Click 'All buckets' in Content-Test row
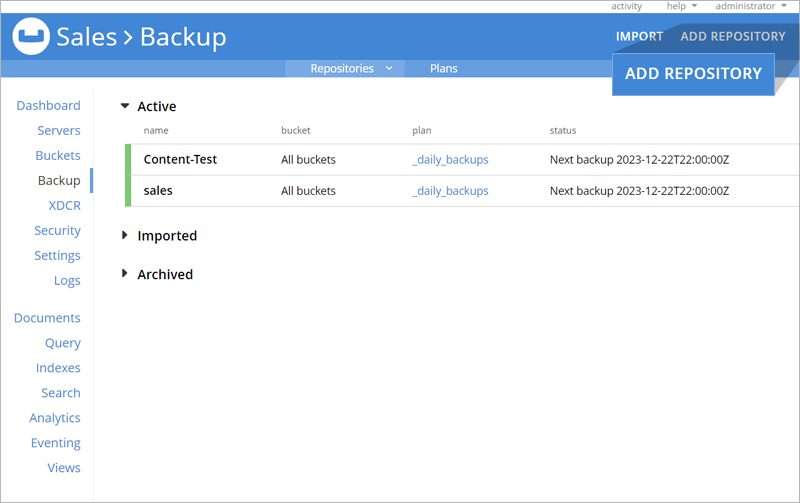Screen dimensions: 800x503 [308, 160]
